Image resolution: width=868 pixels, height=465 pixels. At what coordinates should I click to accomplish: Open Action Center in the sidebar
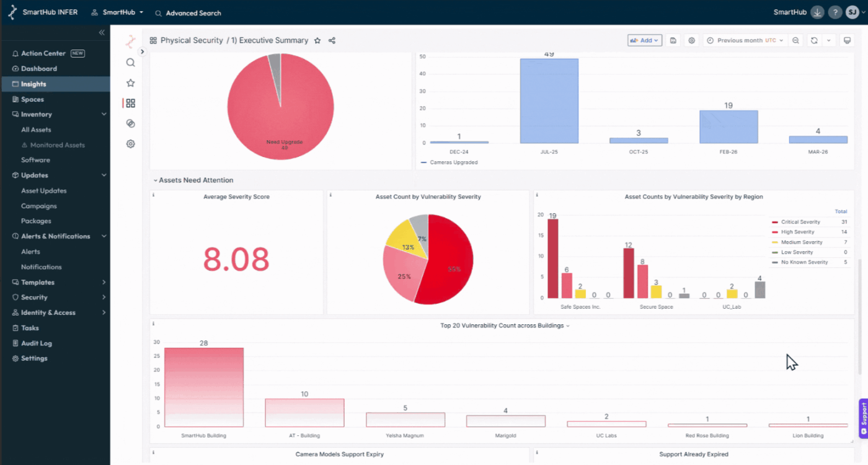[x=43, y=53]
